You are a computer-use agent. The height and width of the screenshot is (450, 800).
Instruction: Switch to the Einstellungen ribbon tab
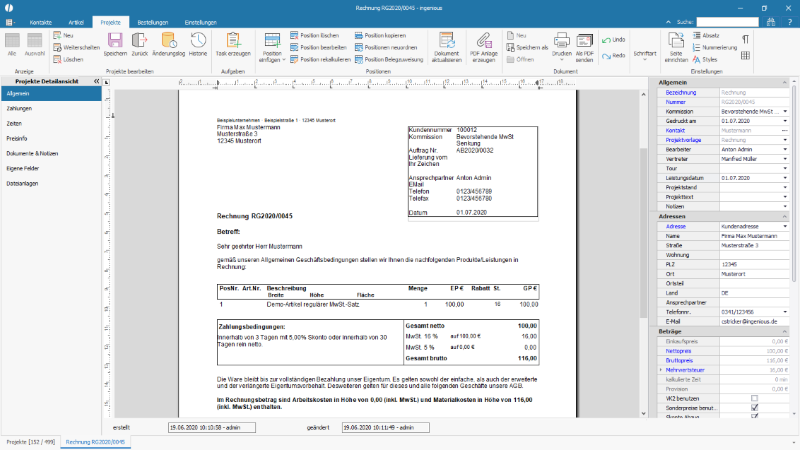tap(201, 22)
